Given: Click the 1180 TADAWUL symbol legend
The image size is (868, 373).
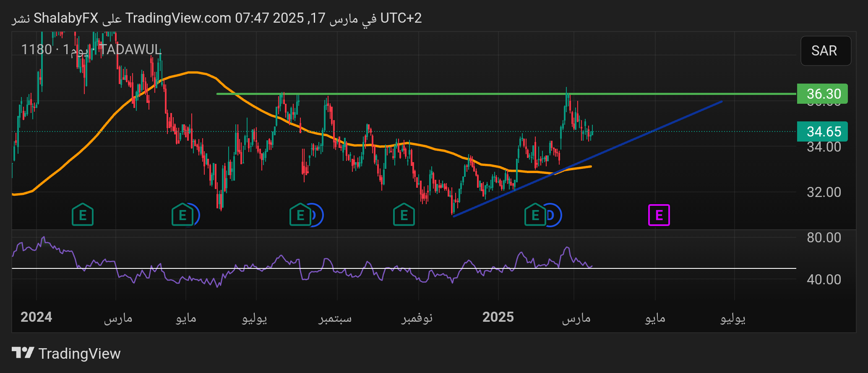Looking at the screenshot, I should (x=91, y=50).
